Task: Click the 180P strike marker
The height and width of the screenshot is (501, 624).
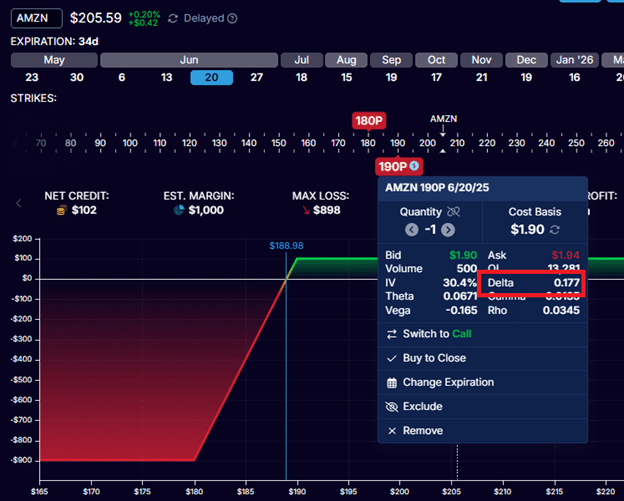Action: coord(368,120)
